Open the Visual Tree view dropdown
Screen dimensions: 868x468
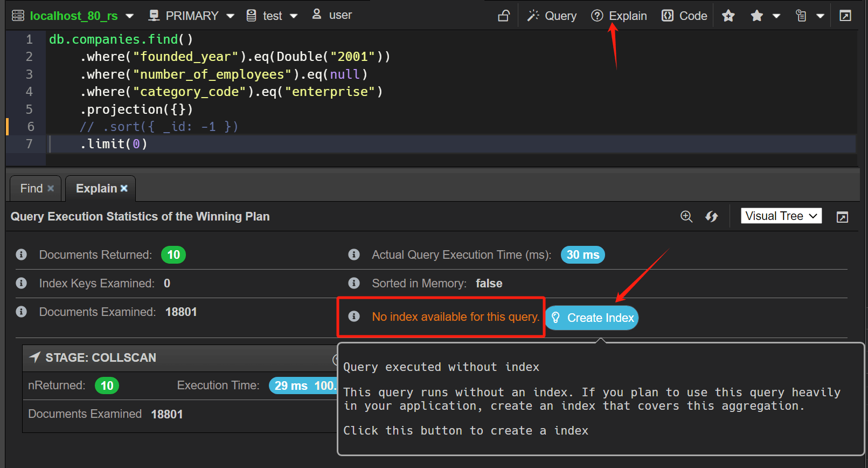pyautogui.click(x=781, y=216)
